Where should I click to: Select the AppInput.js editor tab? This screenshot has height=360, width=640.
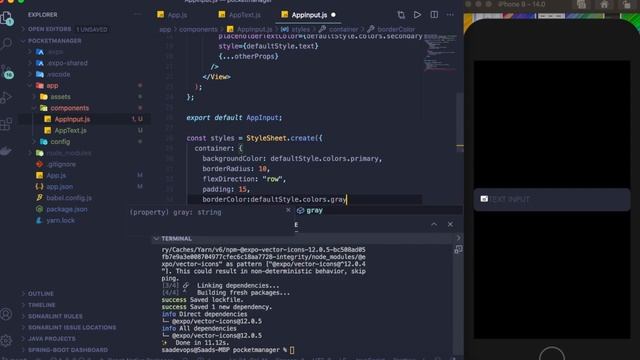308,15
